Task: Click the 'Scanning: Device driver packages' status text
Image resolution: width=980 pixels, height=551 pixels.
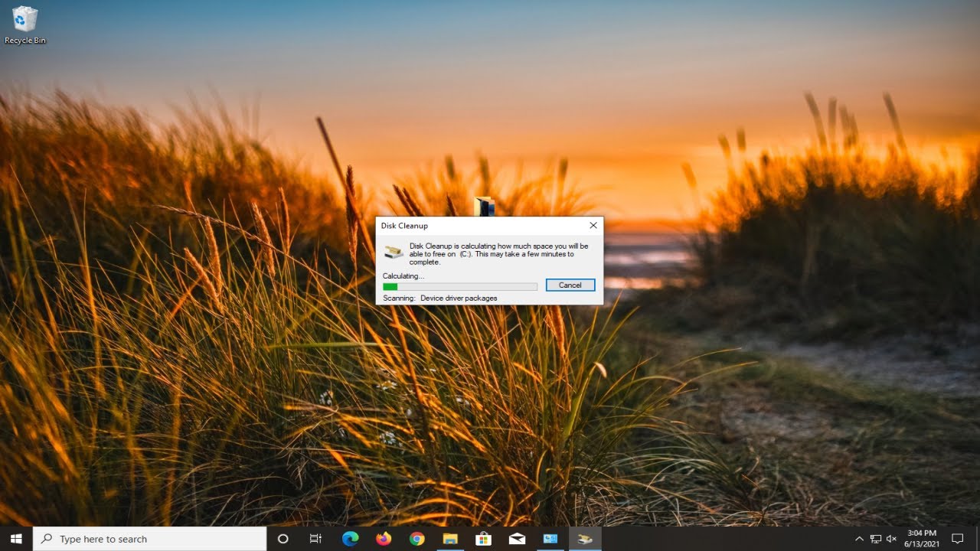Action: 440,298
